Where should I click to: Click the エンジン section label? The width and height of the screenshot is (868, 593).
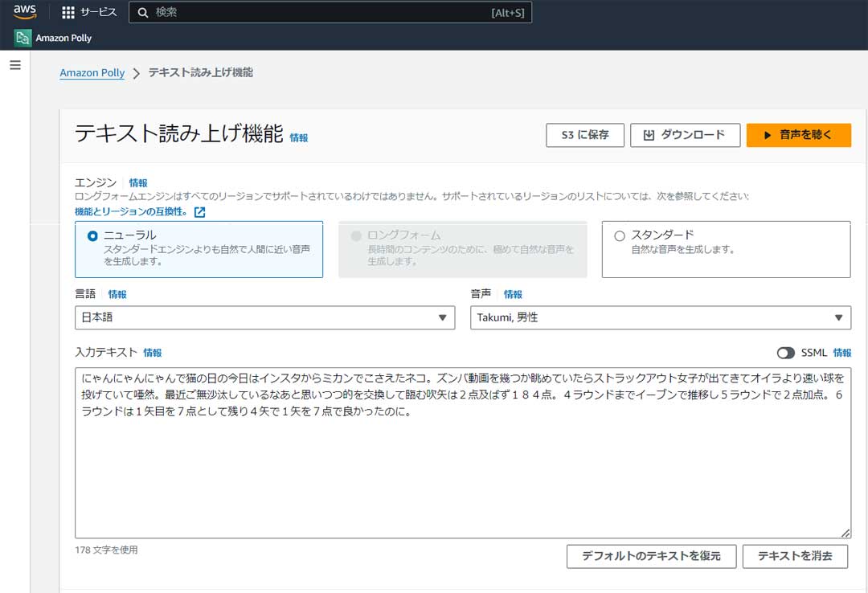[x=96, y=182]
